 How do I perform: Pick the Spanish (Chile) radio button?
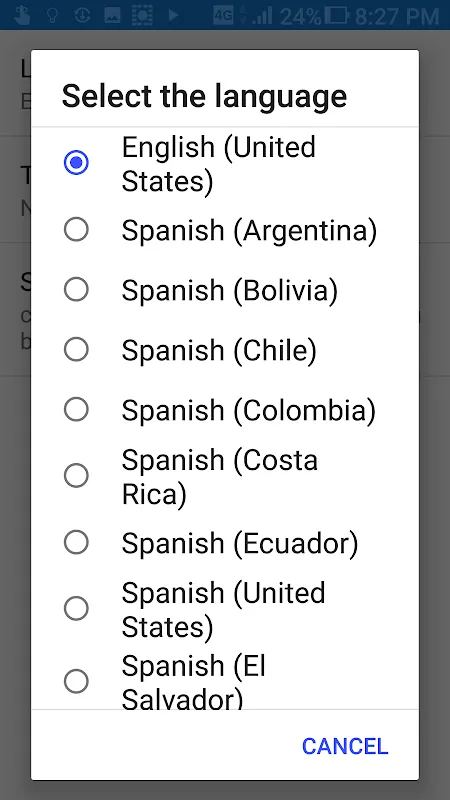pyautogui.click(x=76, y=349)
